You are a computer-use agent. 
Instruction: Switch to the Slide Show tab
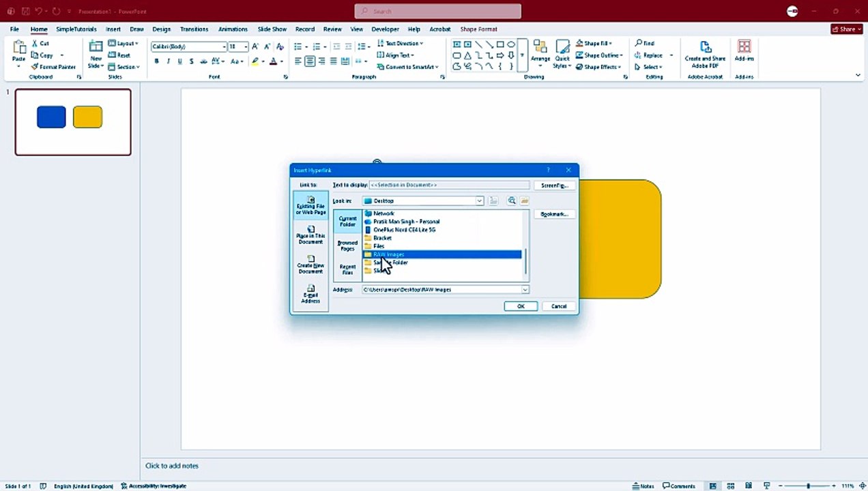(x=272, y=29)
